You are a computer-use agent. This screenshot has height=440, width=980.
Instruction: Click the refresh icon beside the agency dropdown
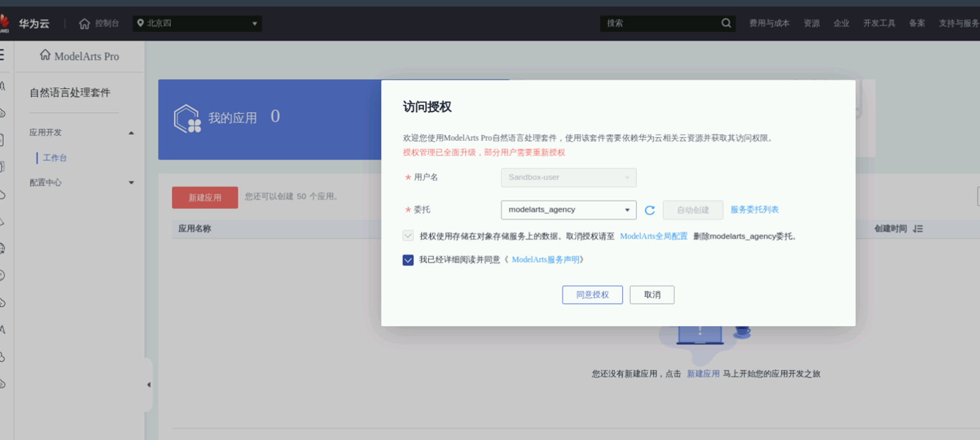[x=649, y=210]
